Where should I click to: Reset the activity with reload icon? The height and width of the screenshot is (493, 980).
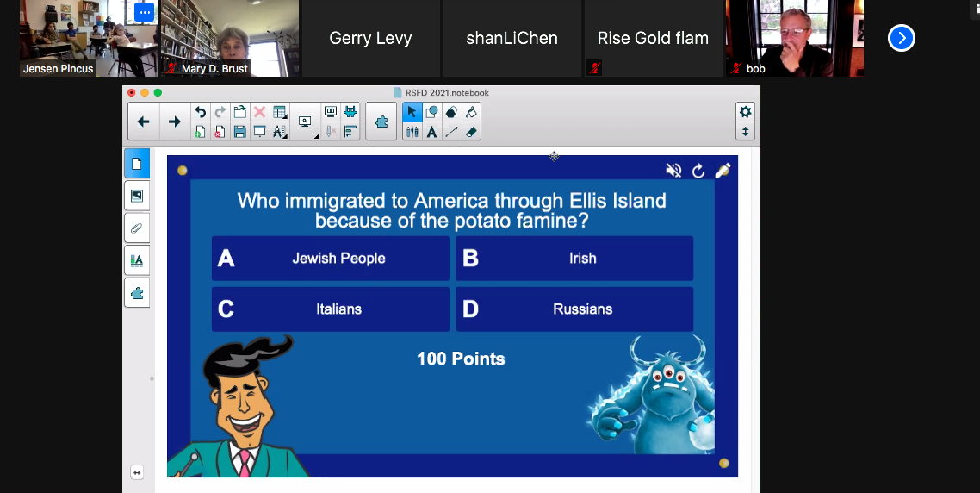(x=698, y=171)
